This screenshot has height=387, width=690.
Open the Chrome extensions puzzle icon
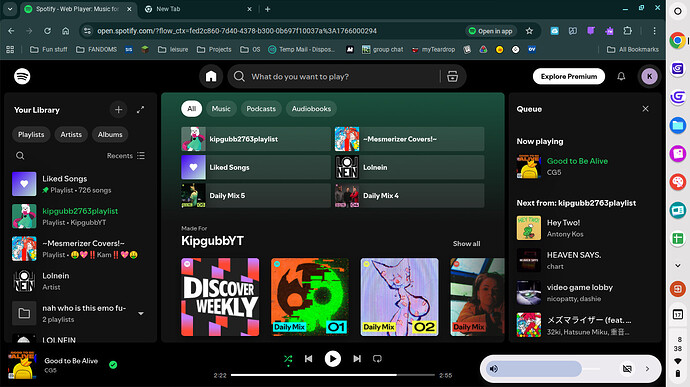[x=628, y=31]
